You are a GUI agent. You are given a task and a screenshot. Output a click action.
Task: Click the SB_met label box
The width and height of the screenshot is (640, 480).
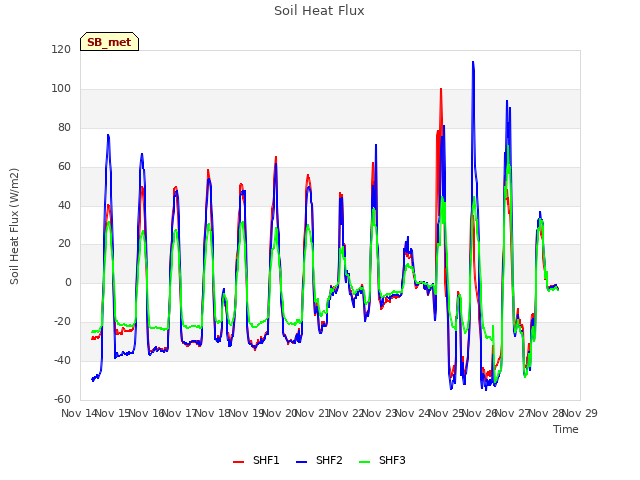[x=109, y=42]
